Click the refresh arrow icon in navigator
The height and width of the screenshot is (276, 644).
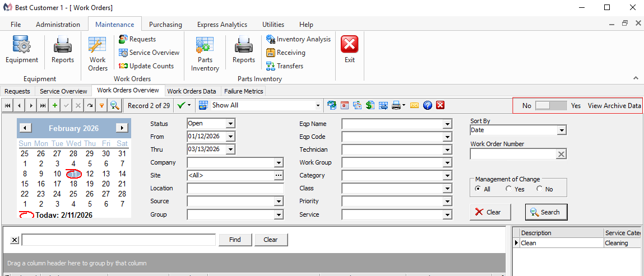pyautogui.click(x=90, y=105)
